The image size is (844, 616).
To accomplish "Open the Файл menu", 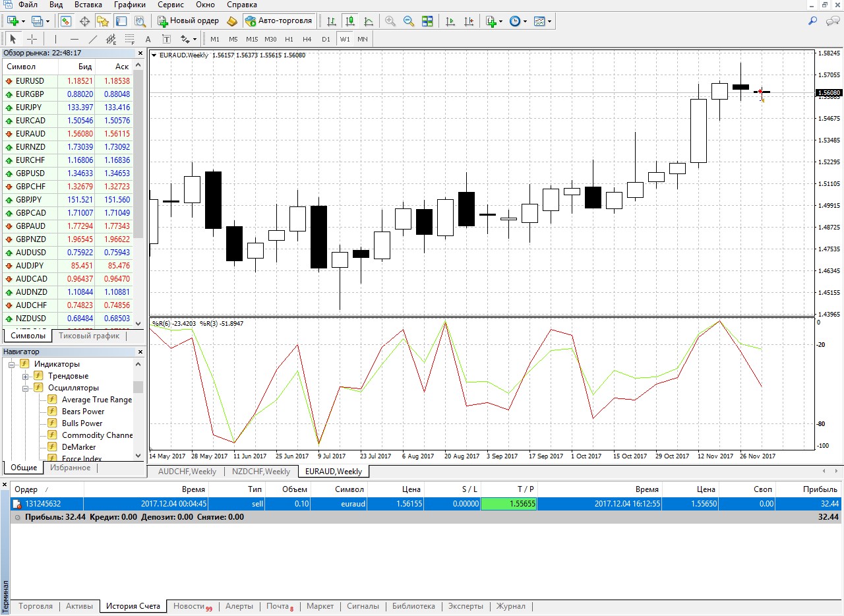I will pyautogui.click(x=28, y=5).
